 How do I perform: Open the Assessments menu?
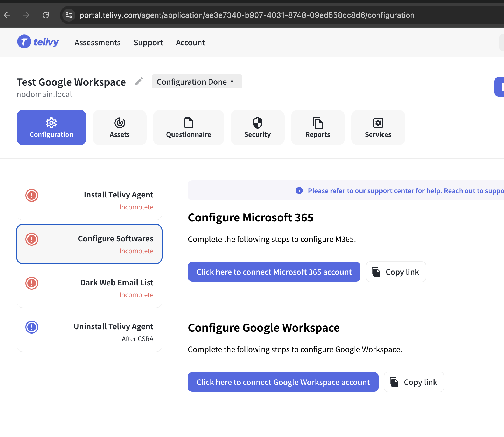(97, 43)
